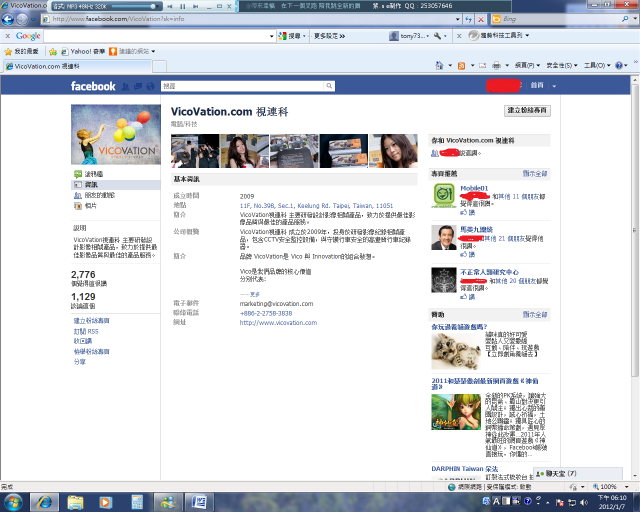Click the RSS feeds icon in command bar
Screen dimensions: 640x512
coord(461,65)
